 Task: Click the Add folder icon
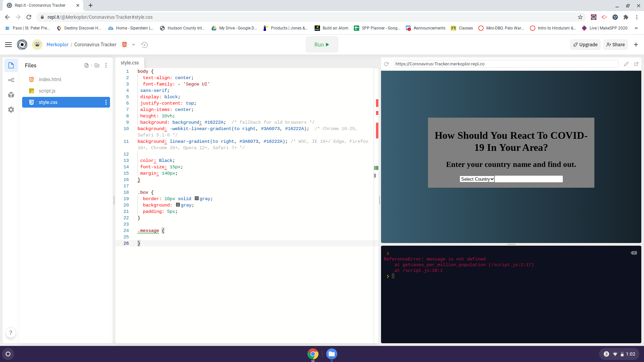[x=97, y=65]
